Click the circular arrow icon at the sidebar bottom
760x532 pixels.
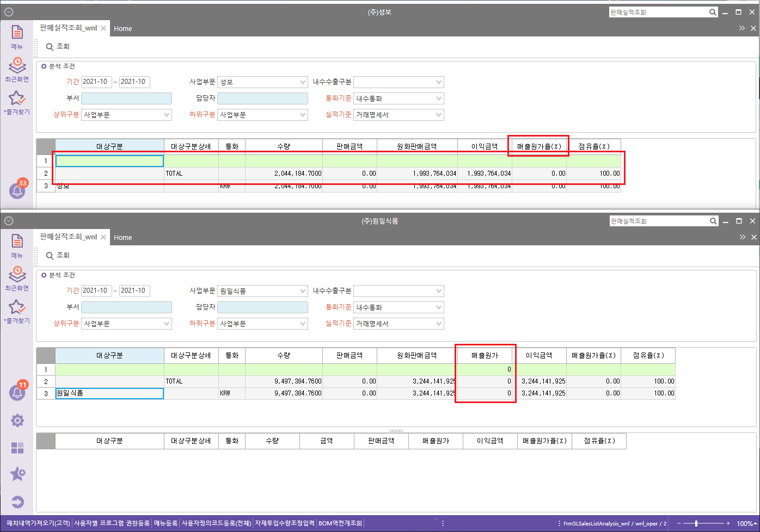click(17, 502)
